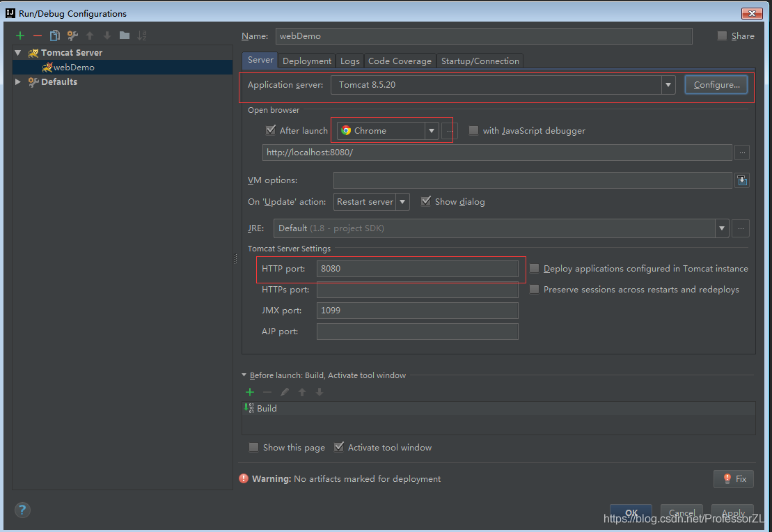Create new folder icon in toolbar
772x532 pixels.
125,36
